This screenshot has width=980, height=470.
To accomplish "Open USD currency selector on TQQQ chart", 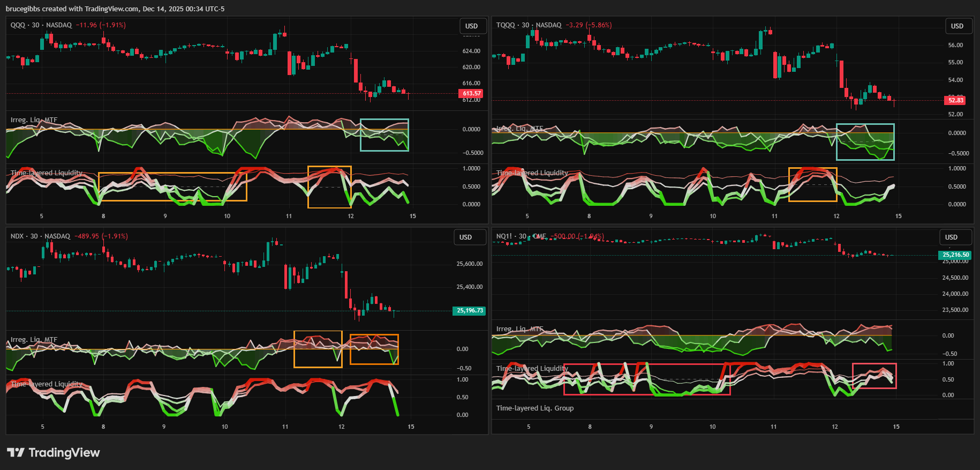I will 957,26.
